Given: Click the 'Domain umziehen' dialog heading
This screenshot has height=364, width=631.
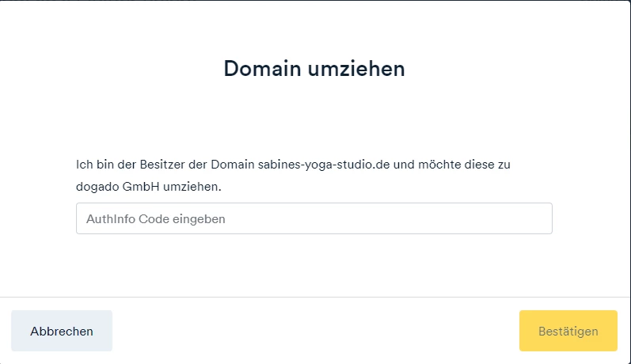Looking at the screenshot, I should (314, 68).
